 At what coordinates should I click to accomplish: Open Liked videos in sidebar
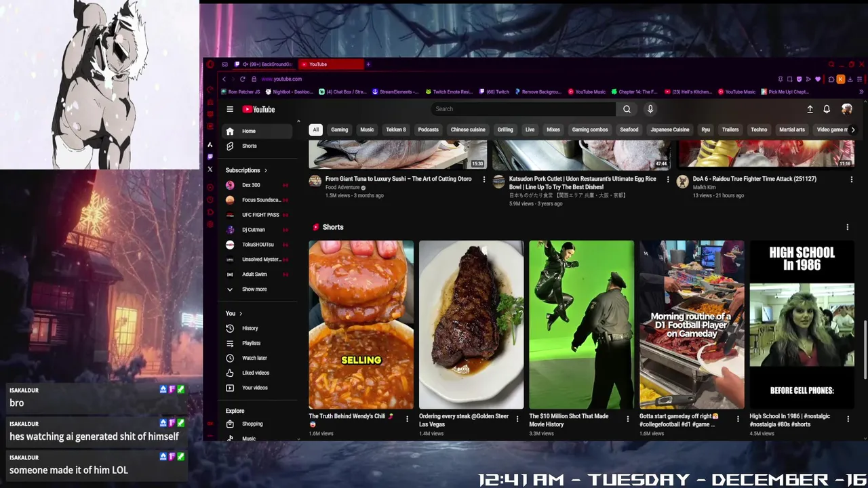pos(258,373)
